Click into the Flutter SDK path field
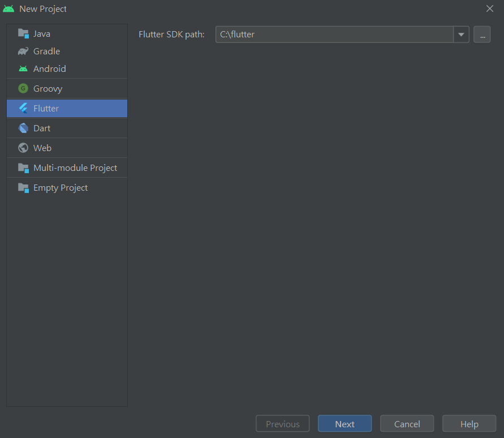Screen dimensions: 504x438 tap(334, 35)
